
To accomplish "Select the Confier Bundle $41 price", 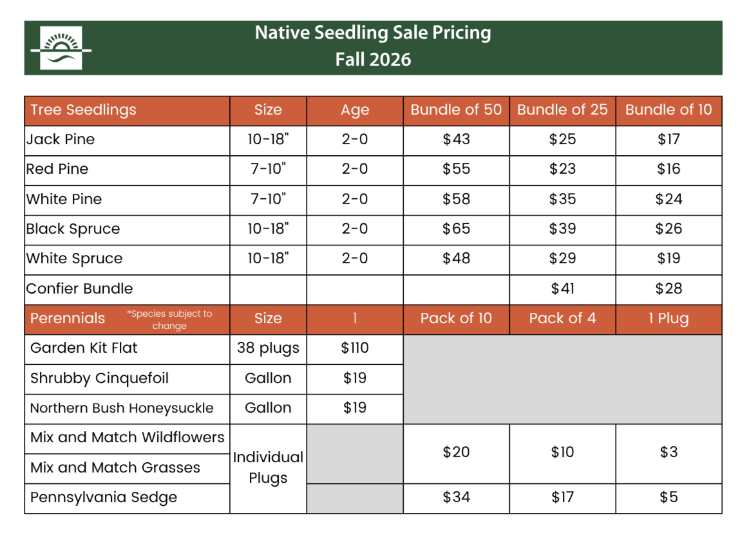I will (563, 289).
